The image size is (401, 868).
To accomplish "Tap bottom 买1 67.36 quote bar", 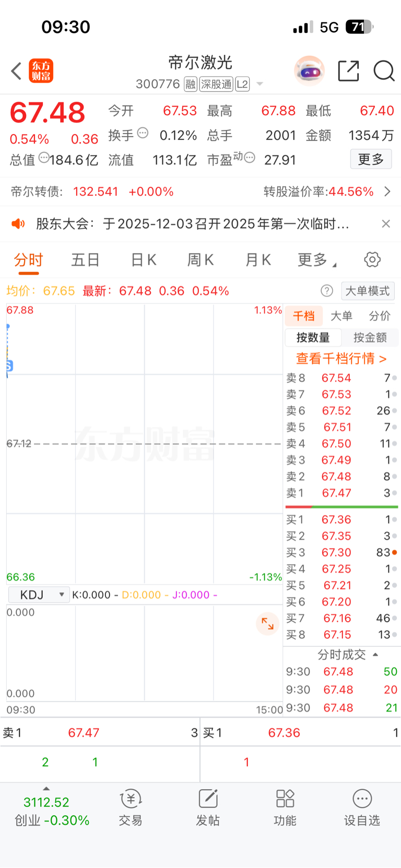I will [x=301, y=732].
